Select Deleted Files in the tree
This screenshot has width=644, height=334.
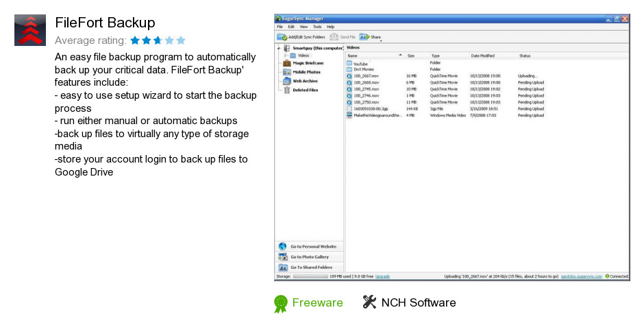[x=305, y=90]
